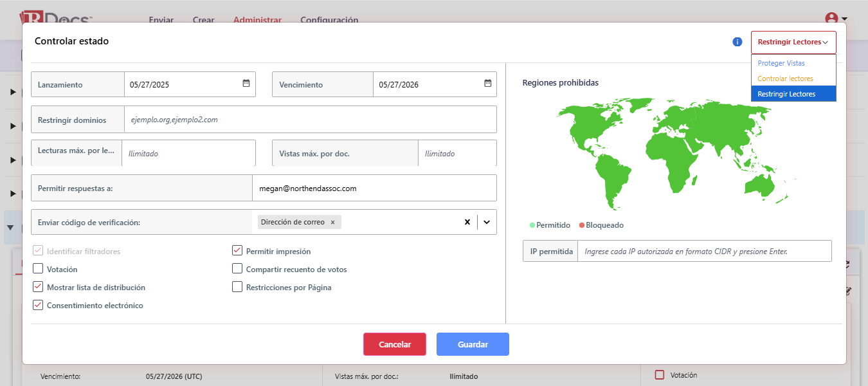Remove the Dirección de correo tag
The height and width of the screenshot is (386, 868).
(332, 222)
